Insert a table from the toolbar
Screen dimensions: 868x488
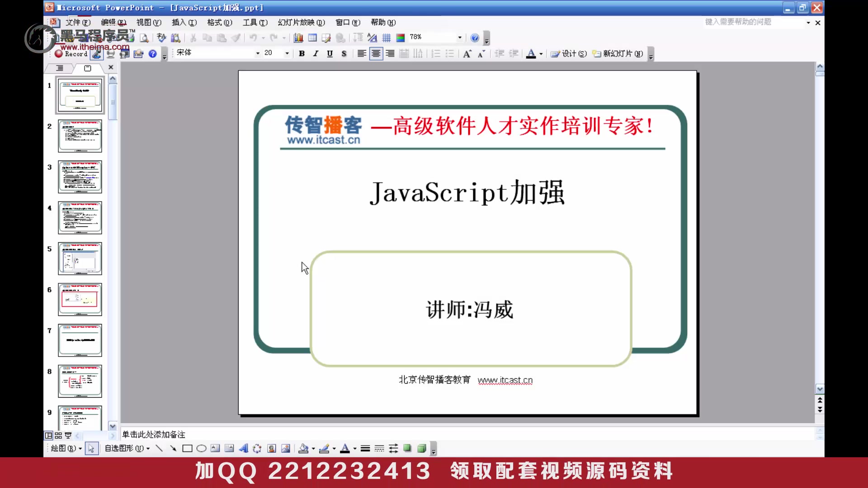click(x=312, y=38)
